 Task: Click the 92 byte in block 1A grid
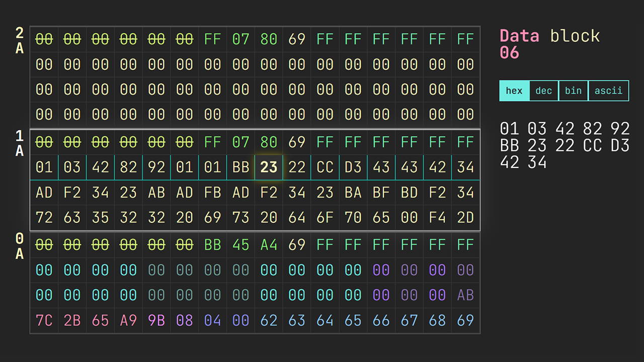coord(156,167)
